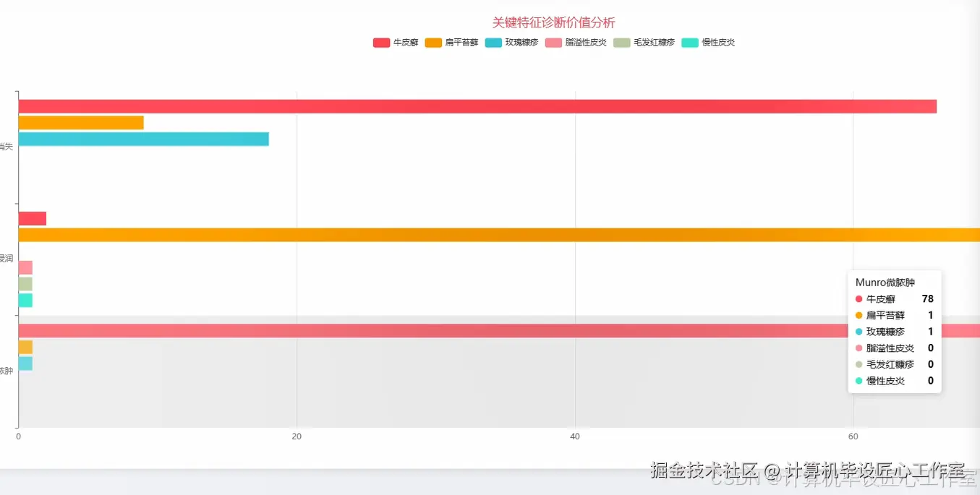Select the small orange bar in the highlighted bottom group
The width and height of the screenshot is (980, 495).
(25, 347)
